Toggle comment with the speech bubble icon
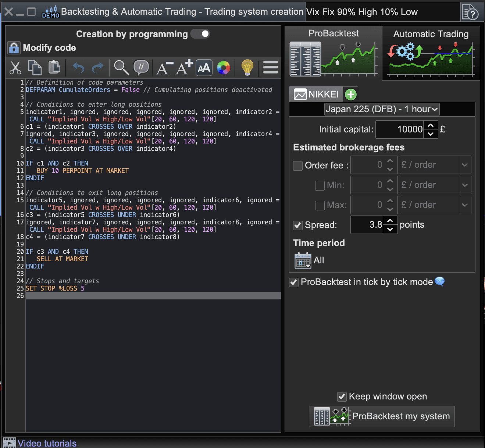Image resolution: width=485 pixels, height=448 pixels. pos(141,68)
